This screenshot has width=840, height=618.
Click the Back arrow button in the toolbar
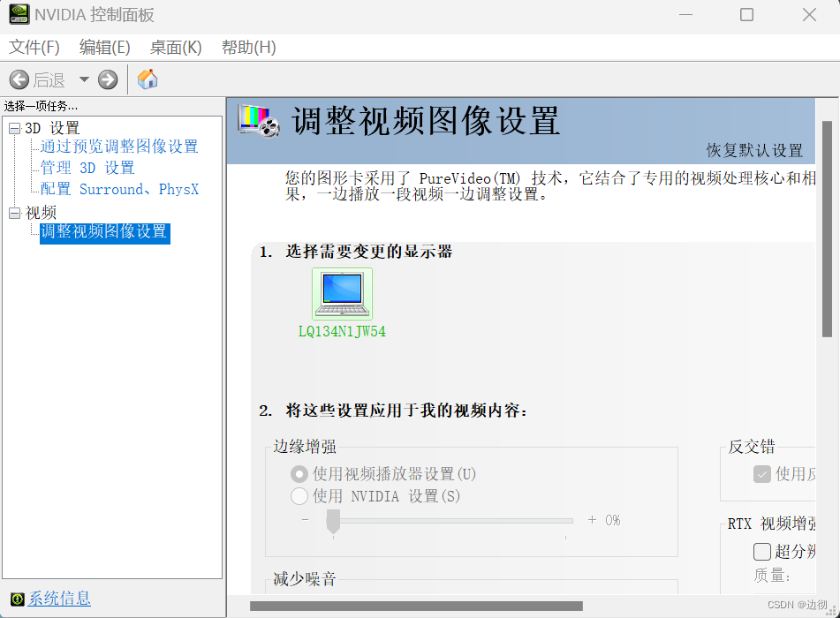point(19,79)
